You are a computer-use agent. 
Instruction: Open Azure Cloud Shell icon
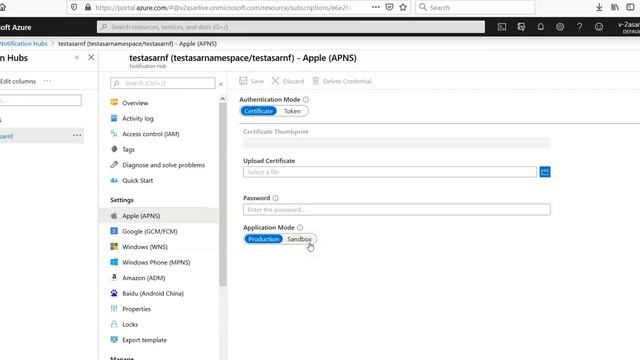(x=502, y=27)
